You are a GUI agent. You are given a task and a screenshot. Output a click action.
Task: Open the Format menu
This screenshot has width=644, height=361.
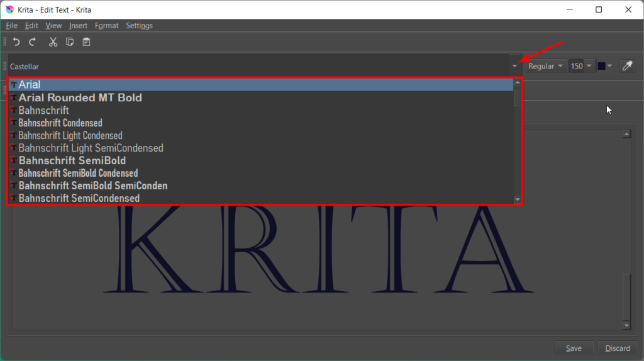(106, 26)
